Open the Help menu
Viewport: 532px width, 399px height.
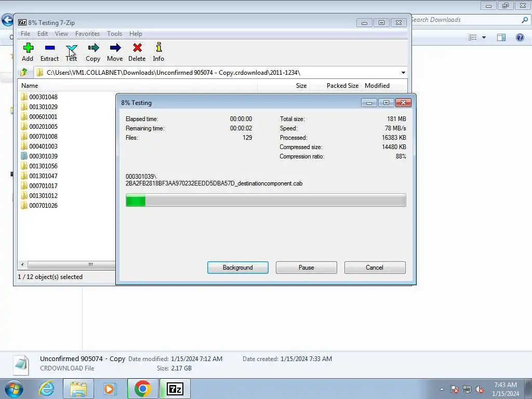[x=136, y=34]
